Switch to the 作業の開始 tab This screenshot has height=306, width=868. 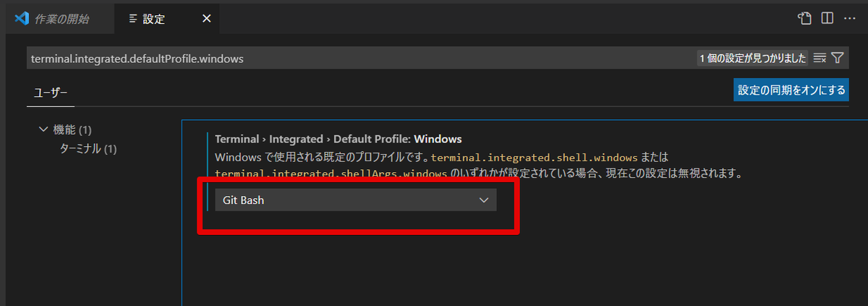point(61,19)
